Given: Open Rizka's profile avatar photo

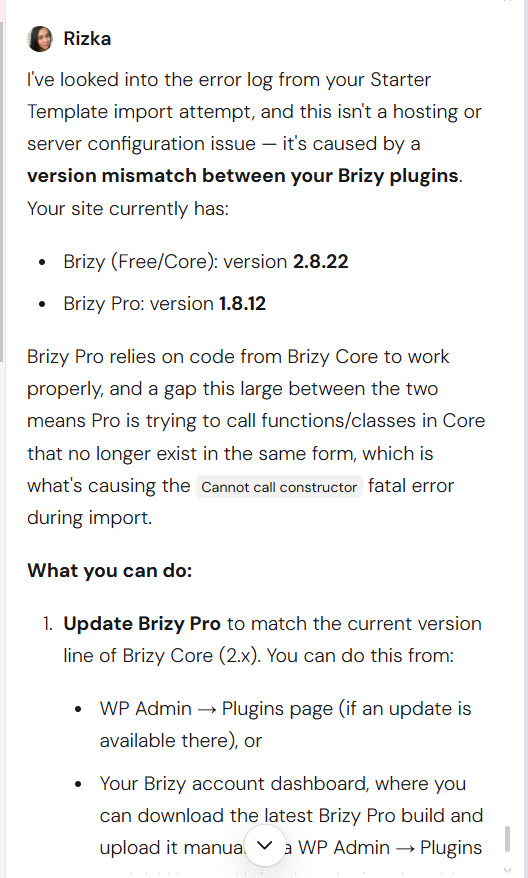Looking at the screenshot, I should (x=40, y=39).
